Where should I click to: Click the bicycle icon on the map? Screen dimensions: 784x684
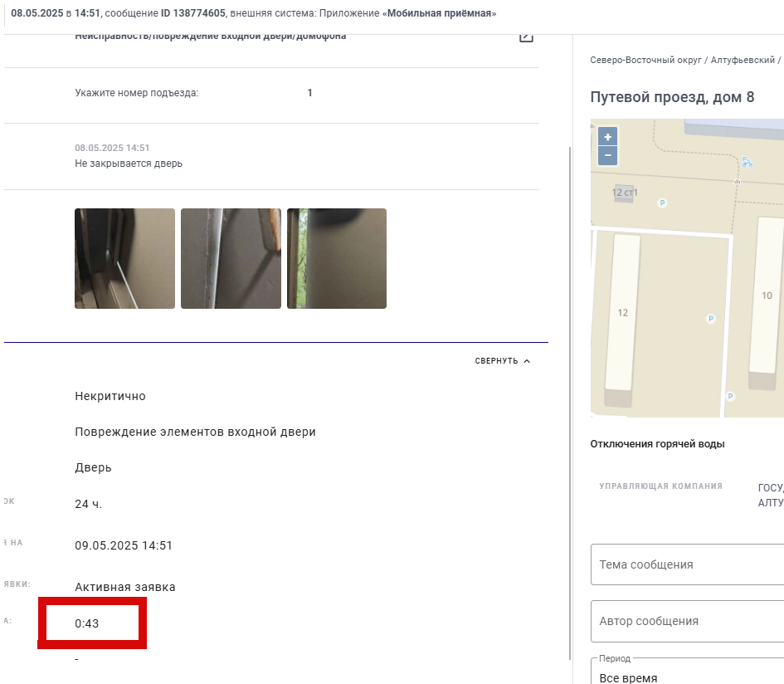(x=747, y=162)
